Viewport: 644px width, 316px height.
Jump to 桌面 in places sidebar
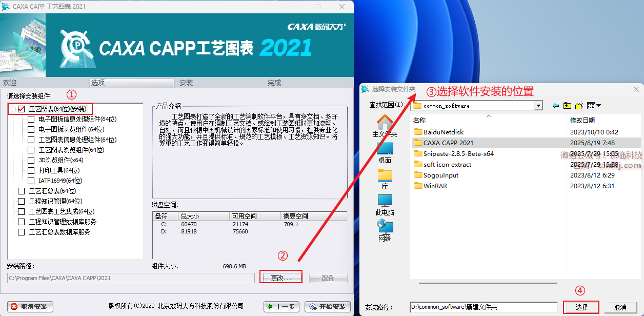point(385,152)
